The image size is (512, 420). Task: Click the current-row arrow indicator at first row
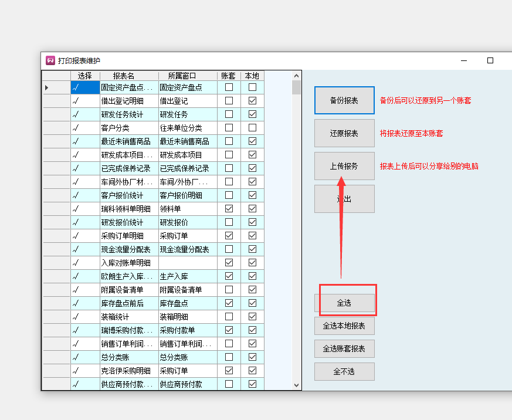(x=47, y=87)
